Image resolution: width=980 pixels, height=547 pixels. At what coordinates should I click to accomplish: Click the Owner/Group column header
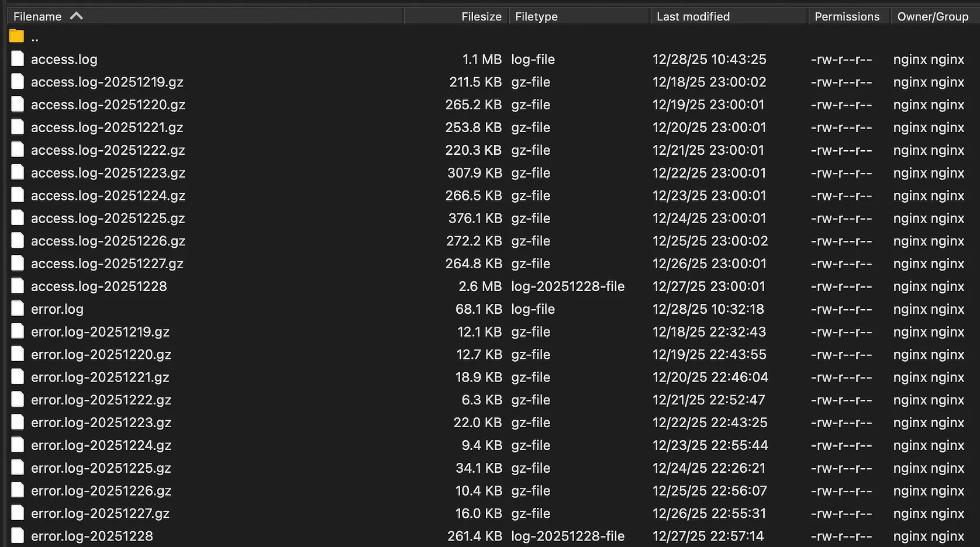(x=933, y=16)
